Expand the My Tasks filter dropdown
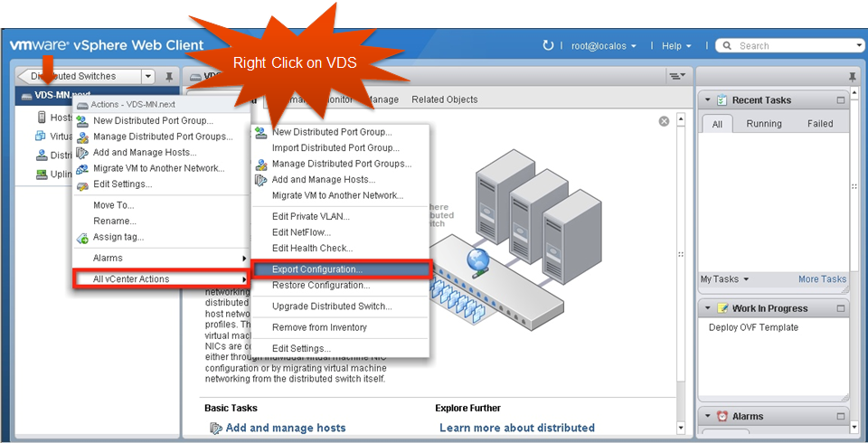The image size is (868, 443). 724,279
